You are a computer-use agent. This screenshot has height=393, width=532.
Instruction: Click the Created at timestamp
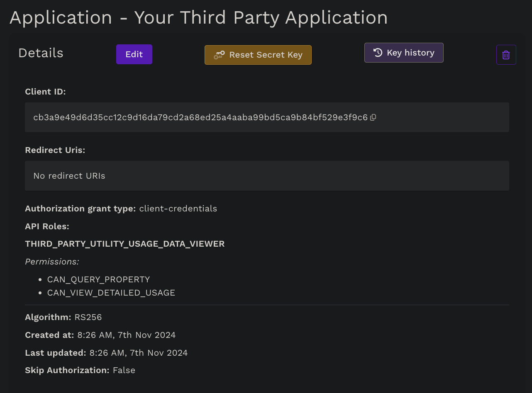coord(126,335)
